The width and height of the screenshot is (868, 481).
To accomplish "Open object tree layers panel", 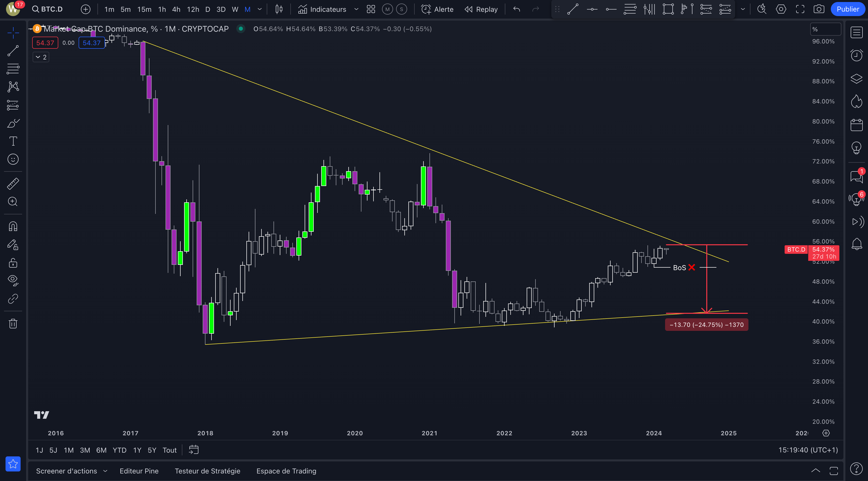I will tap(856, 79).
